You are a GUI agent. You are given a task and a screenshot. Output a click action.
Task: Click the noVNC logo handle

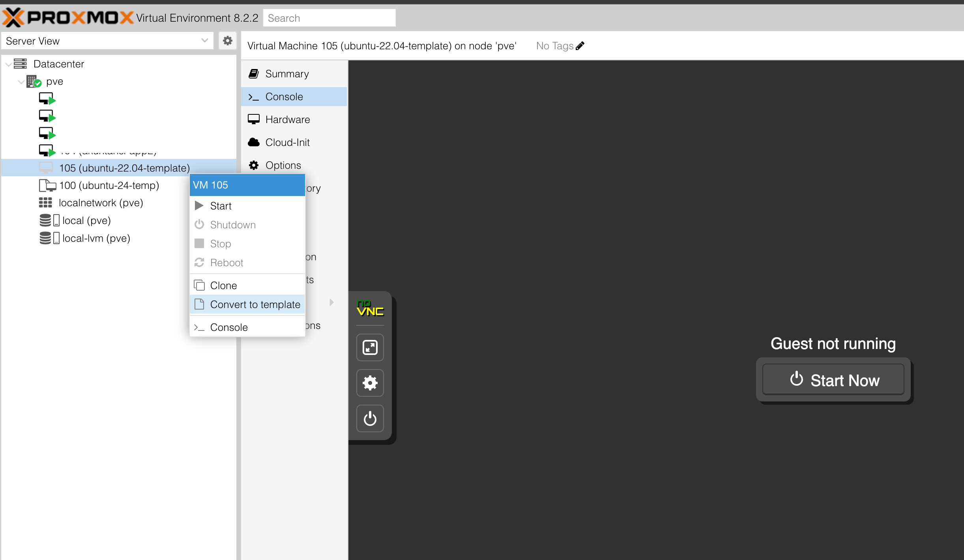point(370,309)
